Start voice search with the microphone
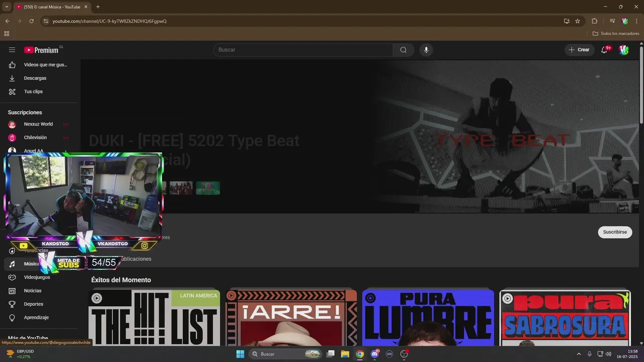Image resolution: width=644 pixels, height=362 pixels. point(426,50)
